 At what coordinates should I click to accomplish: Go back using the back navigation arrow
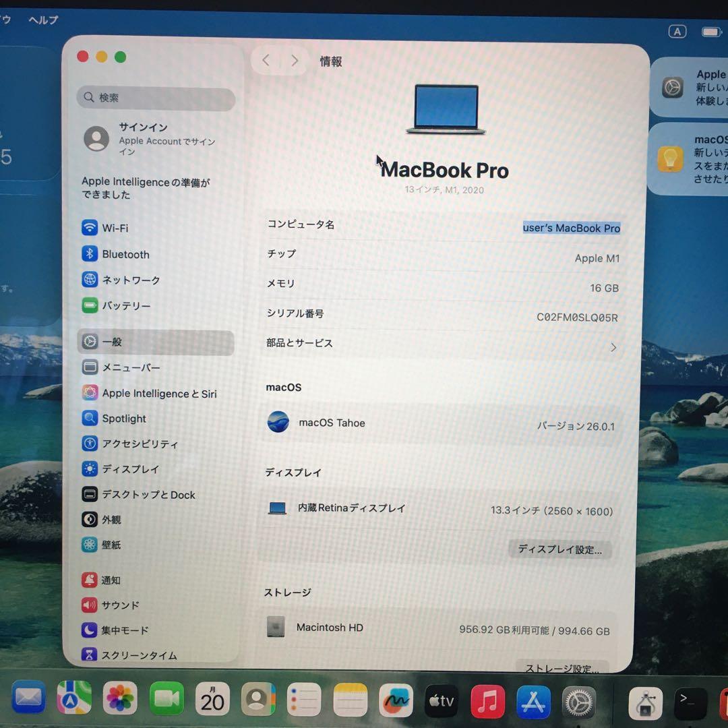(266, 60)
